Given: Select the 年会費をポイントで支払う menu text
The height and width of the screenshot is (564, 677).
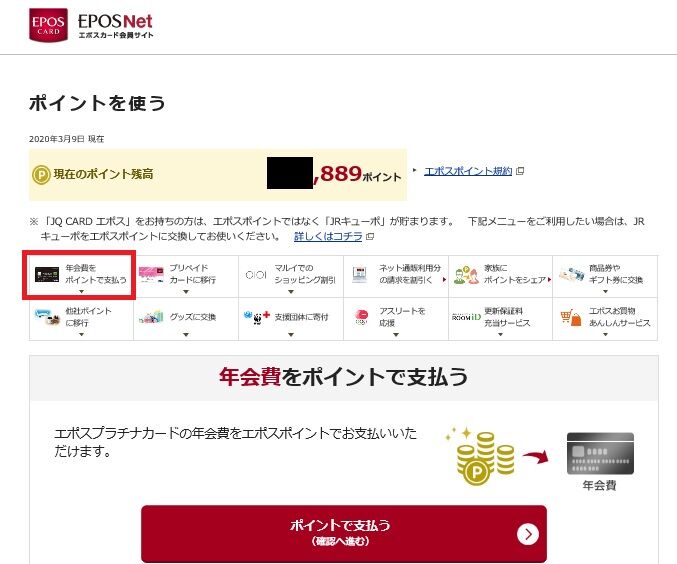Looking at the screenshot, I should coord(96,274).
